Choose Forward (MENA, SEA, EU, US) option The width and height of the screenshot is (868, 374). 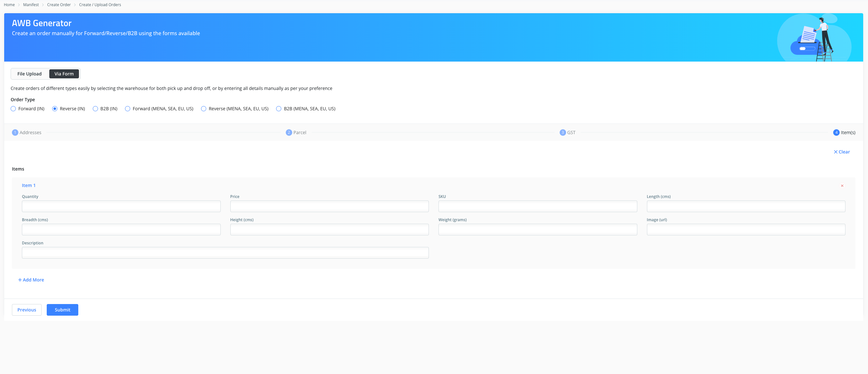(x=127, y=109)
